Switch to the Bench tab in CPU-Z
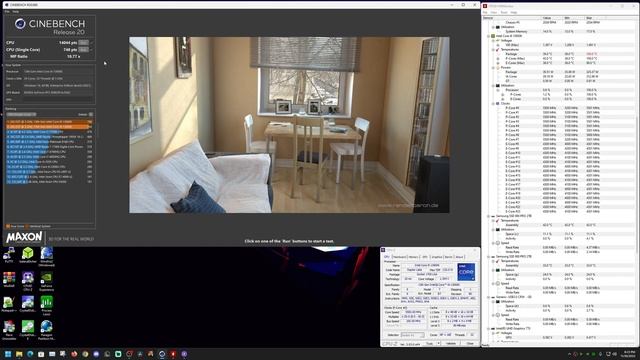This screenshot has height=360, width=640. tap(449, 257)
